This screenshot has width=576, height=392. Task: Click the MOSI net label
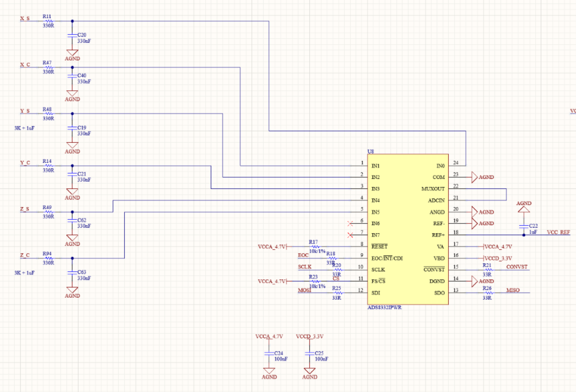[x=304, y=290]
